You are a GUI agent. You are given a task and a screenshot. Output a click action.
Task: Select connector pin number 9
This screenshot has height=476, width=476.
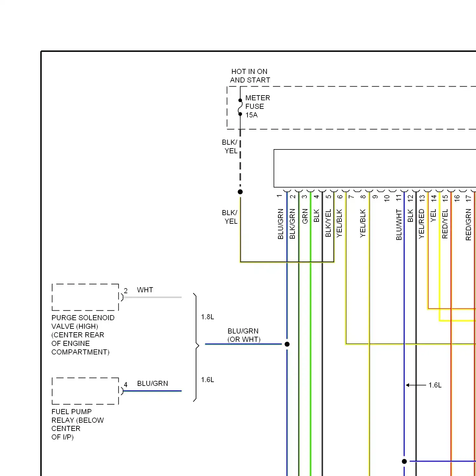pos(375,197)
